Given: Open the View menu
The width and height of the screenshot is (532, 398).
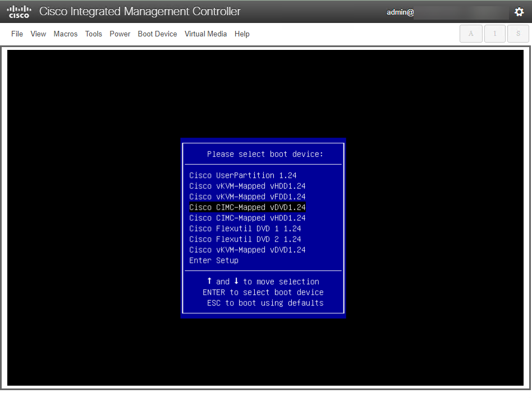Looking at the screenshot, I should click(38, 34).
